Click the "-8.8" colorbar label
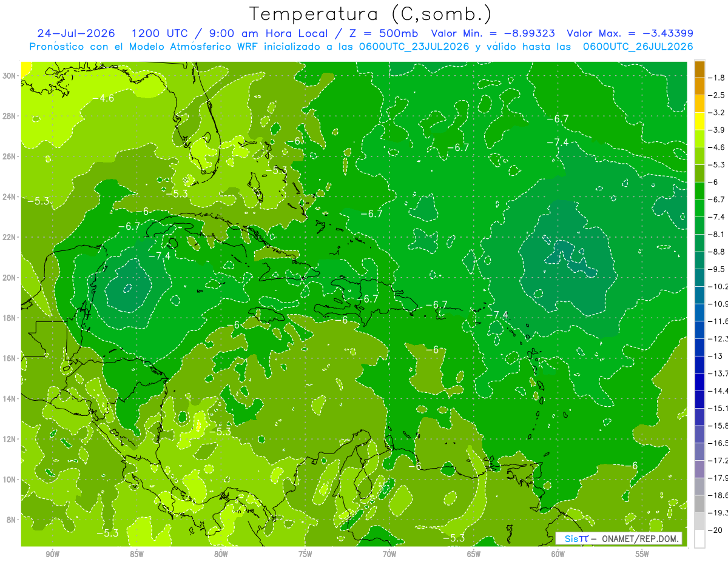 tap(717, 252)
